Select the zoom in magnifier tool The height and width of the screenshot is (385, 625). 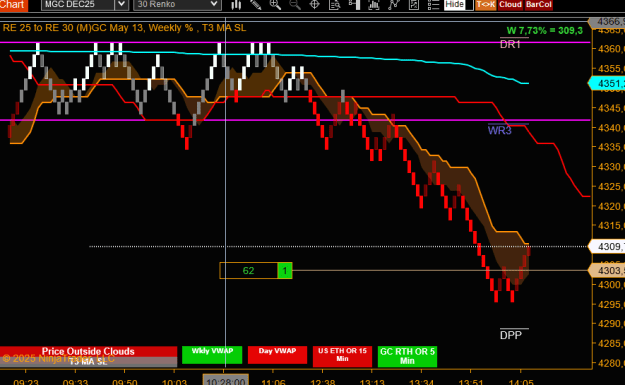pyautogui.click(x=275, y=4)
